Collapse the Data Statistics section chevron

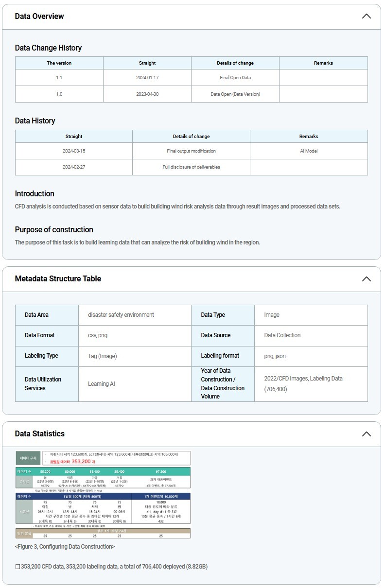(x=366, y=434)
